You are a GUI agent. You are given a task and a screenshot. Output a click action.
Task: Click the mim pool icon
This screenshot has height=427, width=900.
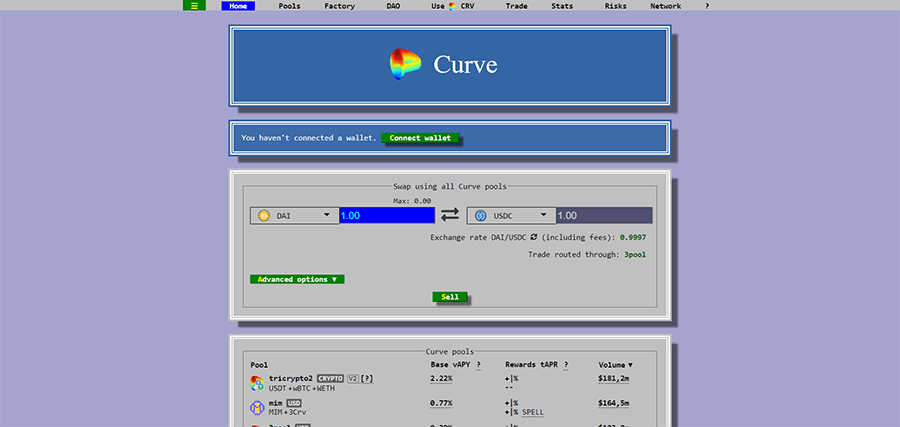pyautogui.click(x=257, y=407)
